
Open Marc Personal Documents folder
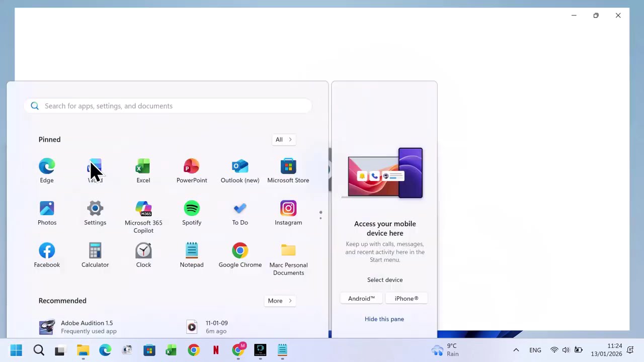pyautogui.click(x=288, y=259)
